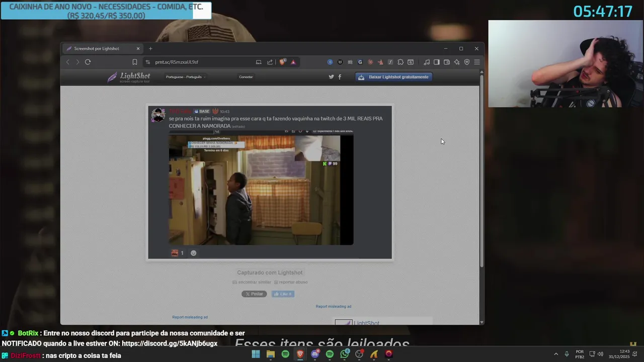Open the notification bell icon

point(635,354)
